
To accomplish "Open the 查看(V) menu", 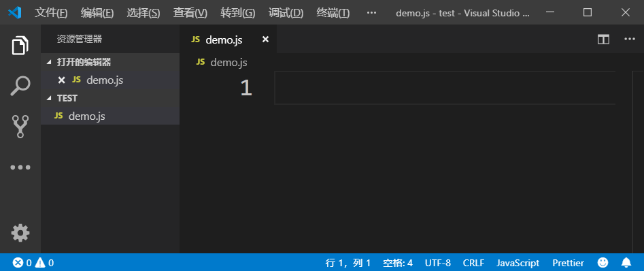I will click(x=190, y=13).
